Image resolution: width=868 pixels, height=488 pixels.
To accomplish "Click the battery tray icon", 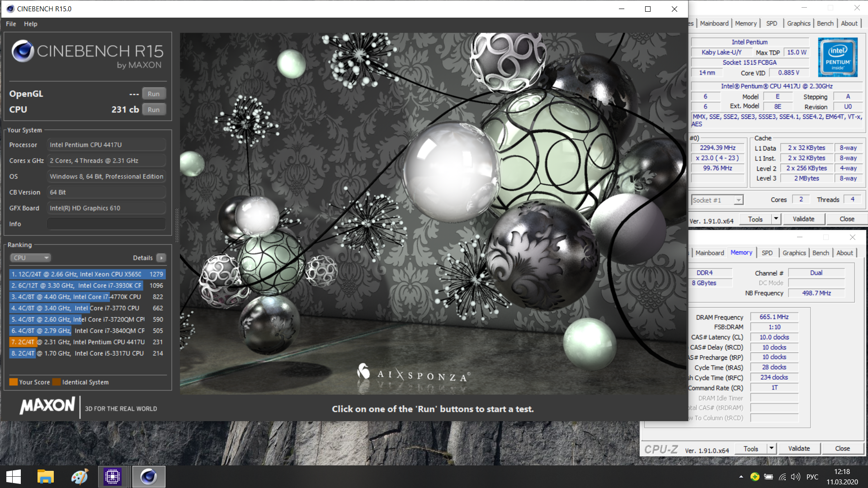I will (769, 477).
